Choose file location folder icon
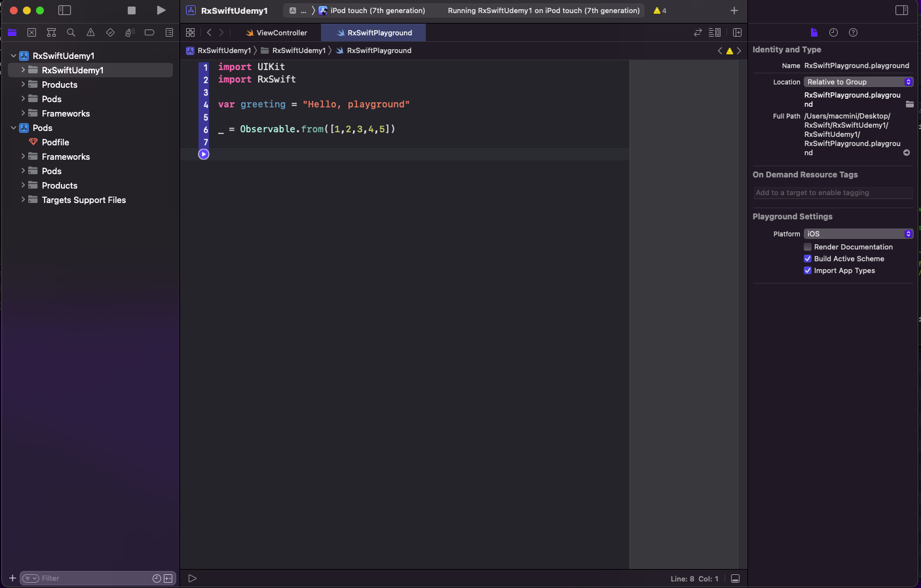Screen dimensions: 921x588 click(909, 104)
